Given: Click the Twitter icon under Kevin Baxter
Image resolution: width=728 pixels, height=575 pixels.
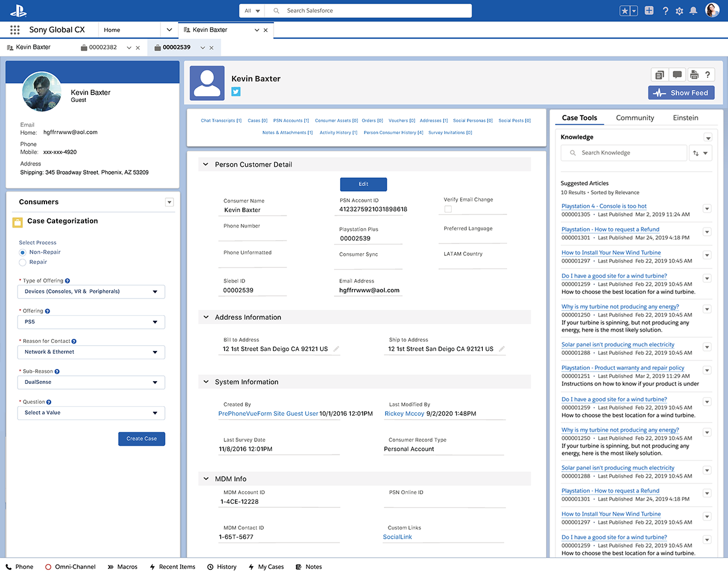Looking at the screenshot, I should (x=236, y=92).
